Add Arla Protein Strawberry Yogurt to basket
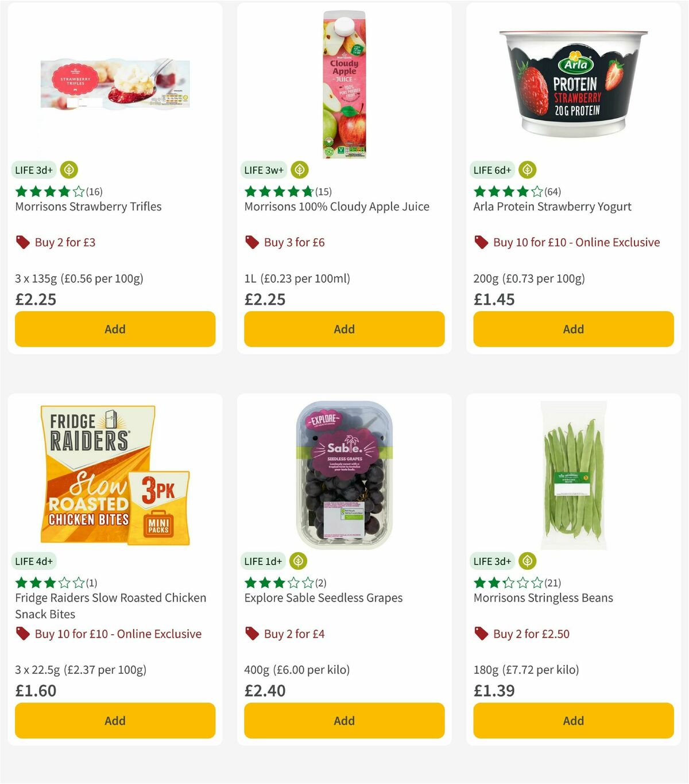 coord(572,329)
